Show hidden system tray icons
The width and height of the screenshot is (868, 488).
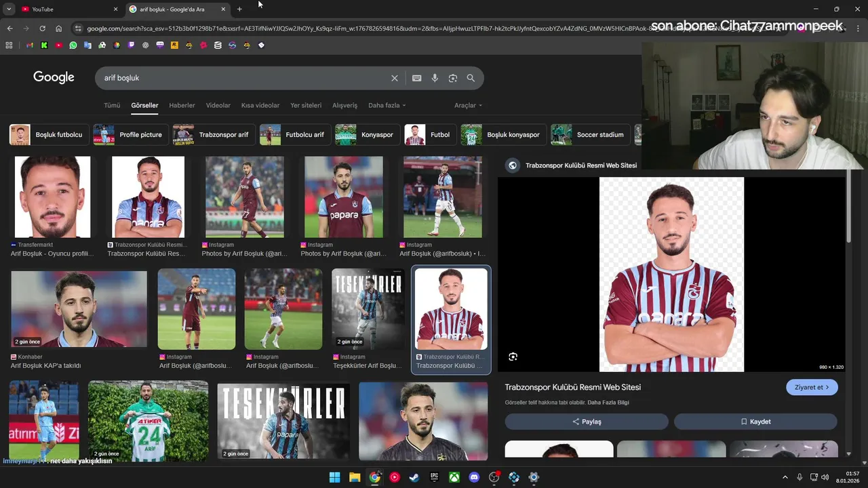785,477
